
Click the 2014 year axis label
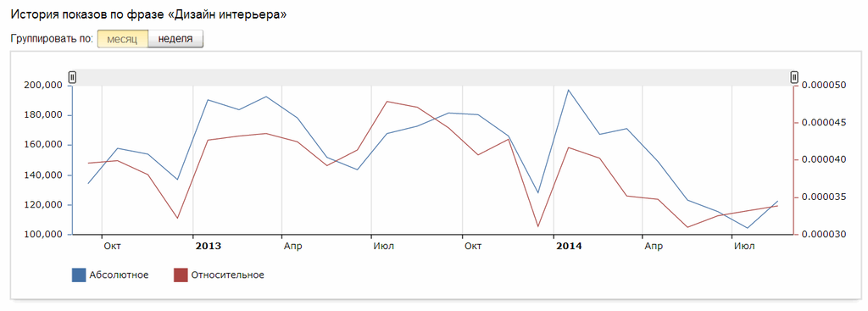pos(569,247)
